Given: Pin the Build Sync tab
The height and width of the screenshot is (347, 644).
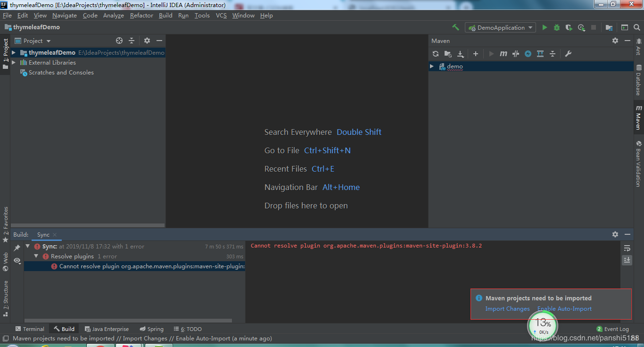Looking at the screenshot, I should pyautogui.click(x=17, y=247).
